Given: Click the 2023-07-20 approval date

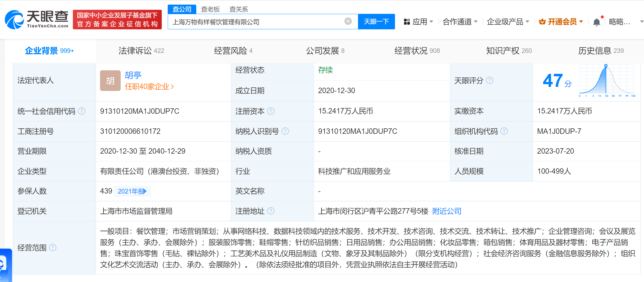Looking at the screenshot, I should coord(556,151).
